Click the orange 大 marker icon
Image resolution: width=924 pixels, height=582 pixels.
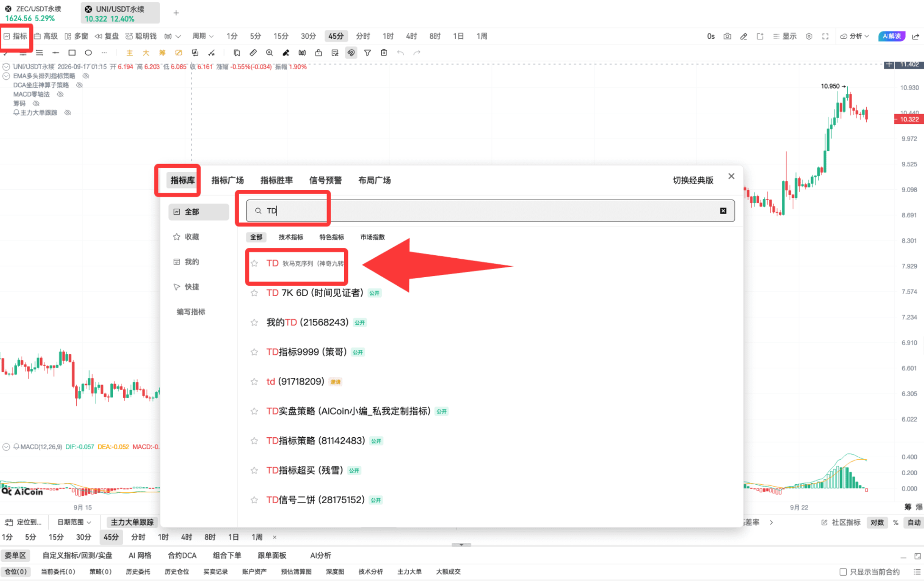coord(146,53)
